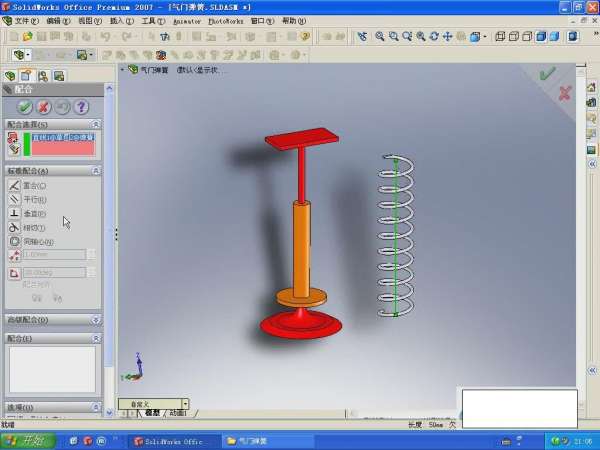Switch to the 动画1 animation tab
This screenshot has width=600, height=450.
(x=176, y=413)
